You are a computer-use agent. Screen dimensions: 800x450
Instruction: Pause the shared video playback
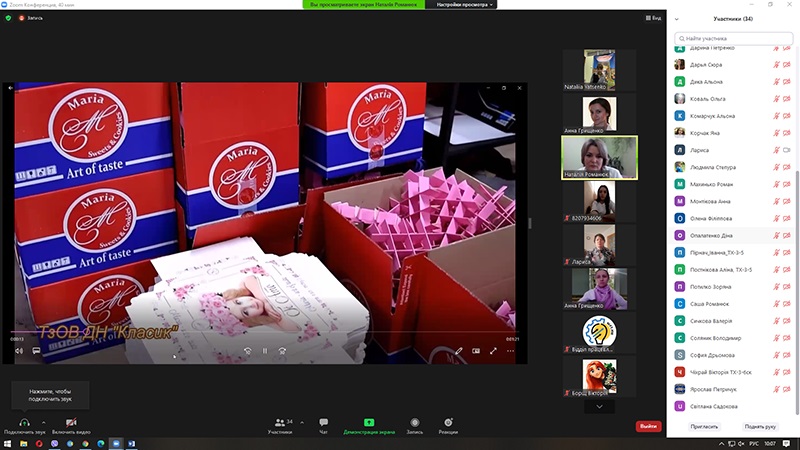click(x=265, y=351)
